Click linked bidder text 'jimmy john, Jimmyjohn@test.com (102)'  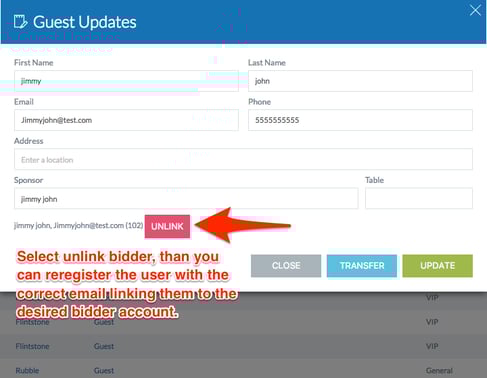78,226
